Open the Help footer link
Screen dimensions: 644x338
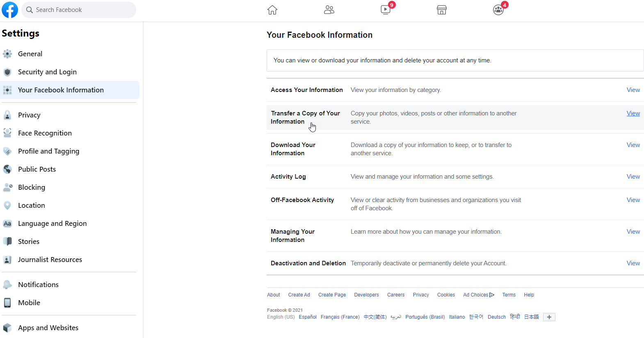(529, 295)
